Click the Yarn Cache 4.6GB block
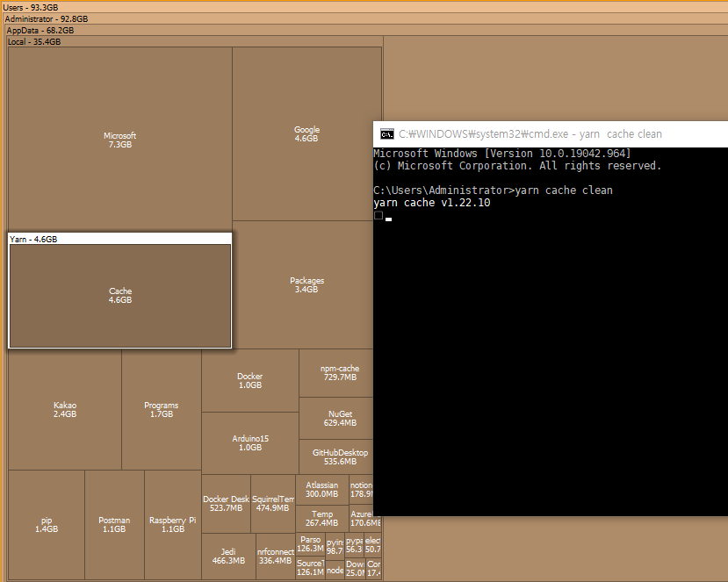 click(120, 296)
